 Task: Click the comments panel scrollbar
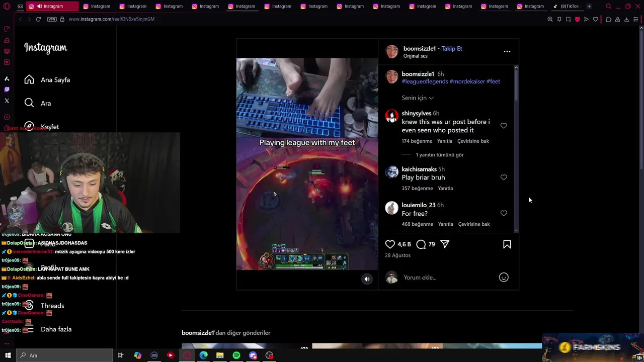pos(516,84)
